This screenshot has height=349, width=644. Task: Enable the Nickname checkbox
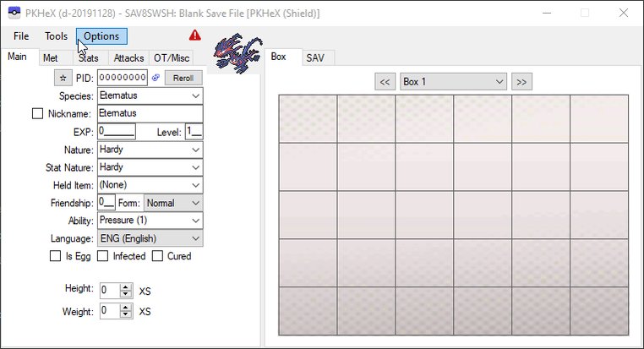coord(37,113)
